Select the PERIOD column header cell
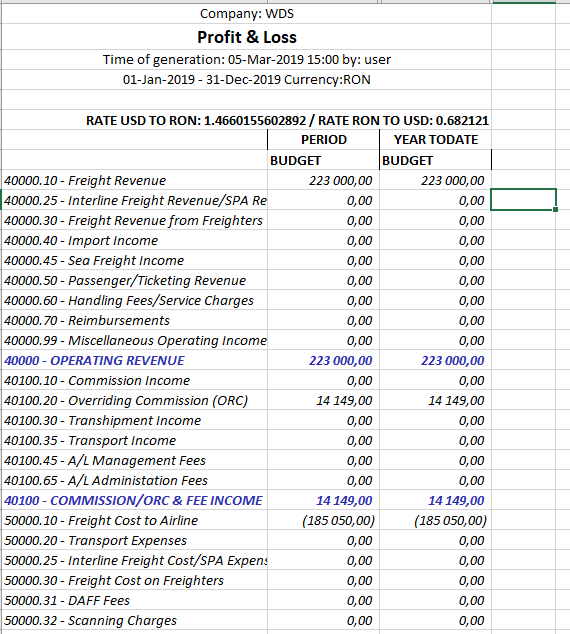Image resolution: width=570 pixels, height=634 pixels. 323,140
